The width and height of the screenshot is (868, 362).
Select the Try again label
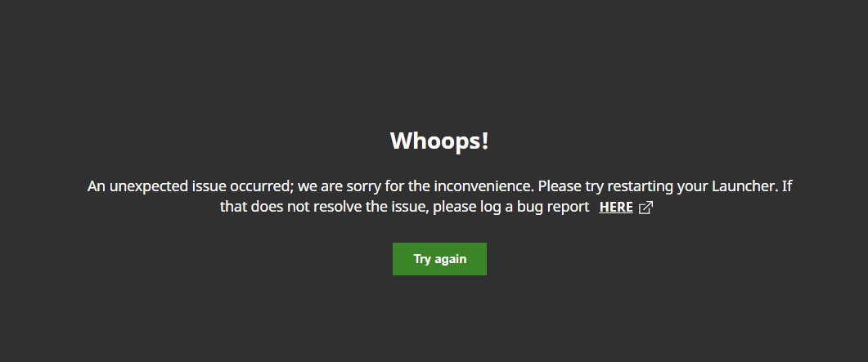point(439,259)
